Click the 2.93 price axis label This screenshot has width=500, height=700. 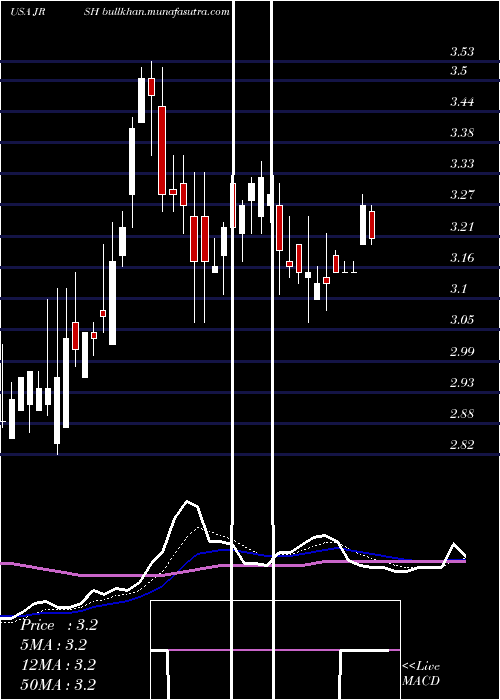pyautogui.click(x=462, y=383)
